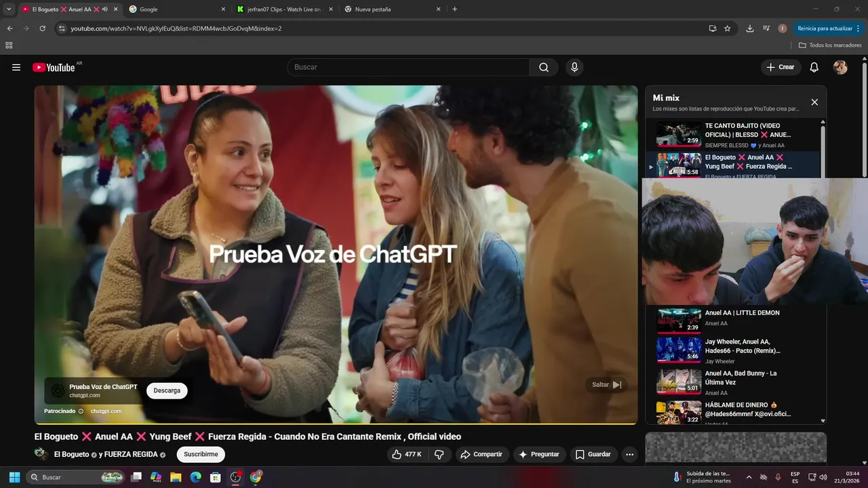Play Anuel AA LITTLE DEMON video
868x488 pixels.
(733, 320)
